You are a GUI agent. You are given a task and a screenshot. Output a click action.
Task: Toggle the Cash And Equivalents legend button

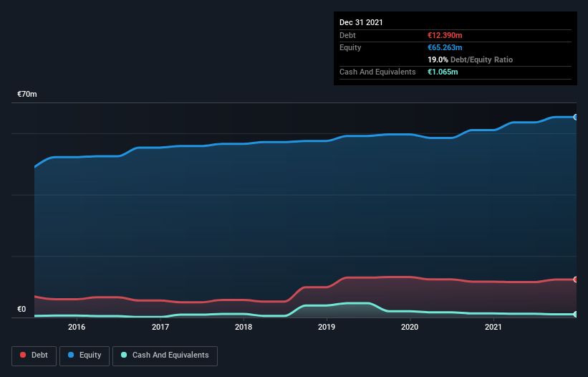point(165,355)
